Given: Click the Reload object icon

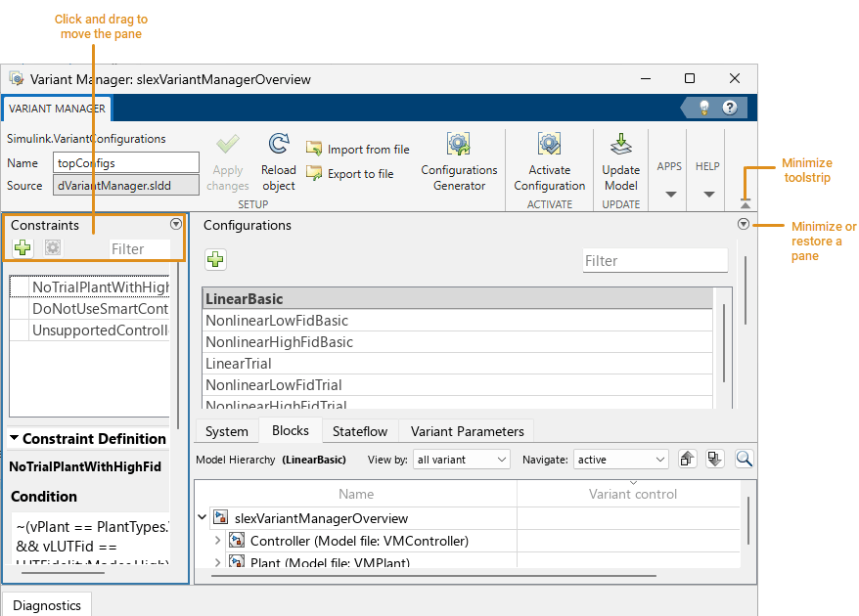Looking at the screenshot, I should (279, 144).
